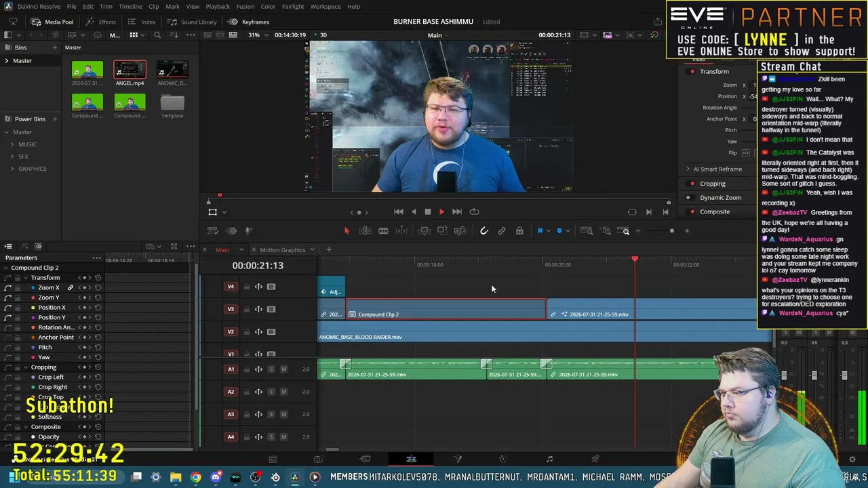Image resolution: width=868 pixels, height=488 pixels.
Task: Jump to first frame of timeline
Action: point(399,212)
